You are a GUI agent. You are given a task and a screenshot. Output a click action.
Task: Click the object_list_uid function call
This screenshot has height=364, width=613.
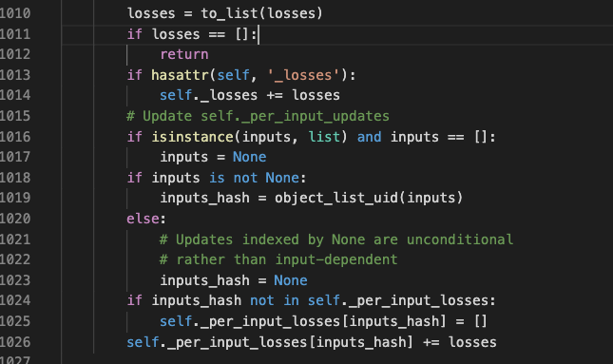[x=336, y=198]
